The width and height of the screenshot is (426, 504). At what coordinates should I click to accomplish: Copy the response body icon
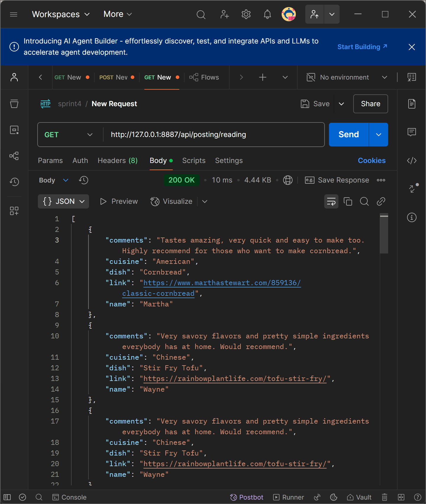pyautogui.click(x=348, y=201)
